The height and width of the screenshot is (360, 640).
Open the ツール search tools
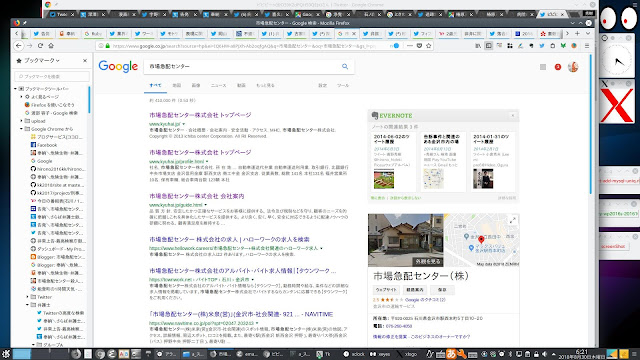coord(343,85)
